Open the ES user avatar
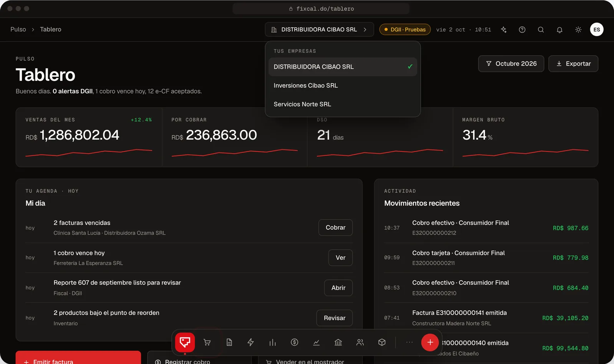This screenshot has height=364, width=614. 597,30
